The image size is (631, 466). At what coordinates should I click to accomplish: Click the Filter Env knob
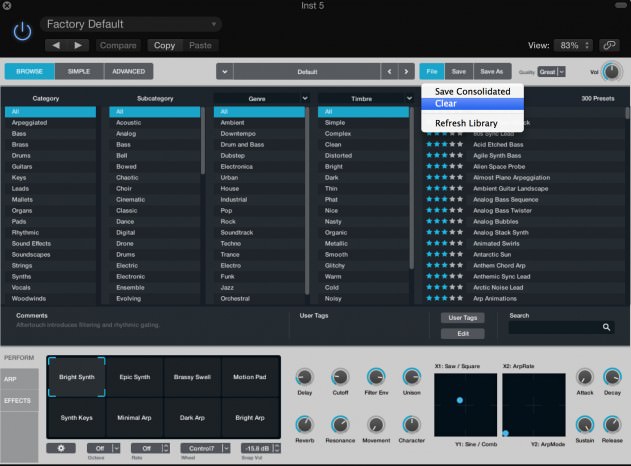376,377
